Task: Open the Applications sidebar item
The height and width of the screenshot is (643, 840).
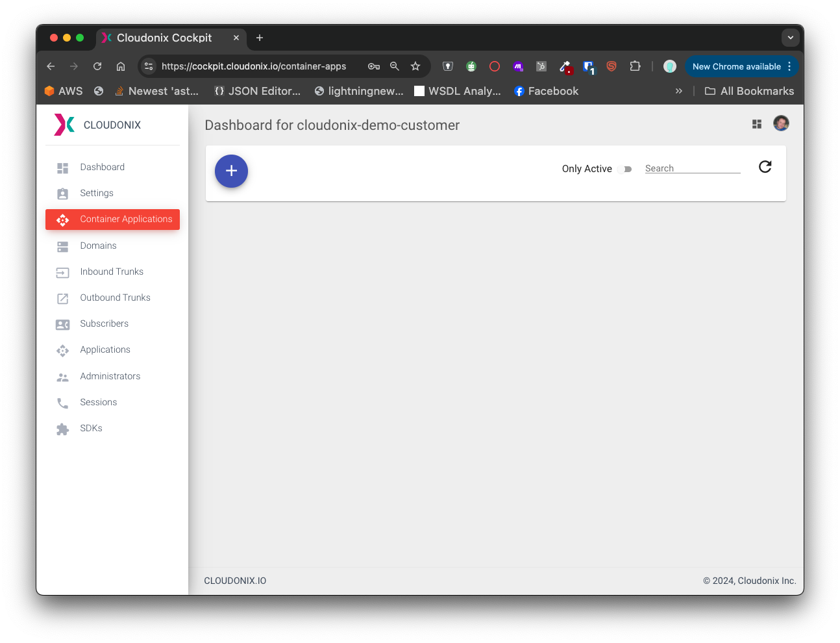Action: (105, 350)
